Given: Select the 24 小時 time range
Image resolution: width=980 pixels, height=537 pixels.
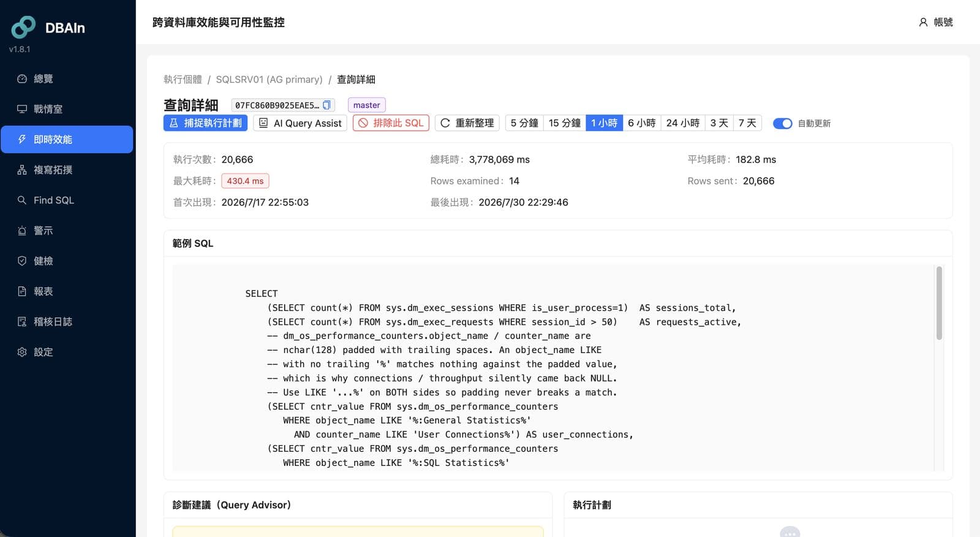Looking at the screenshot, I should click(x=683, y=123).
